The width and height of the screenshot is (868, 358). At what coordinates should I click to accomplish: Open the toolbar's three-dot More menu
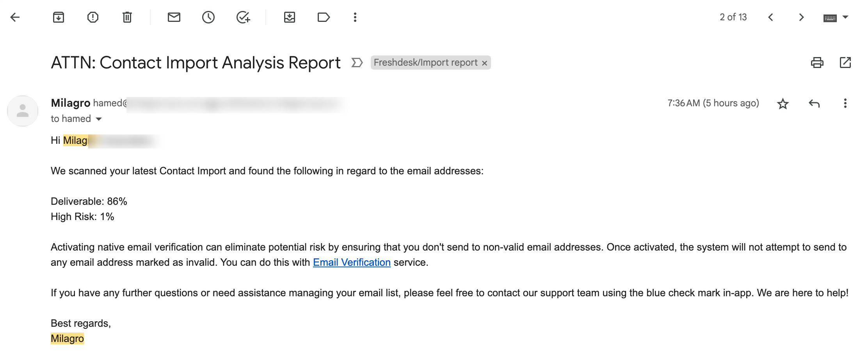pos(355,17)
